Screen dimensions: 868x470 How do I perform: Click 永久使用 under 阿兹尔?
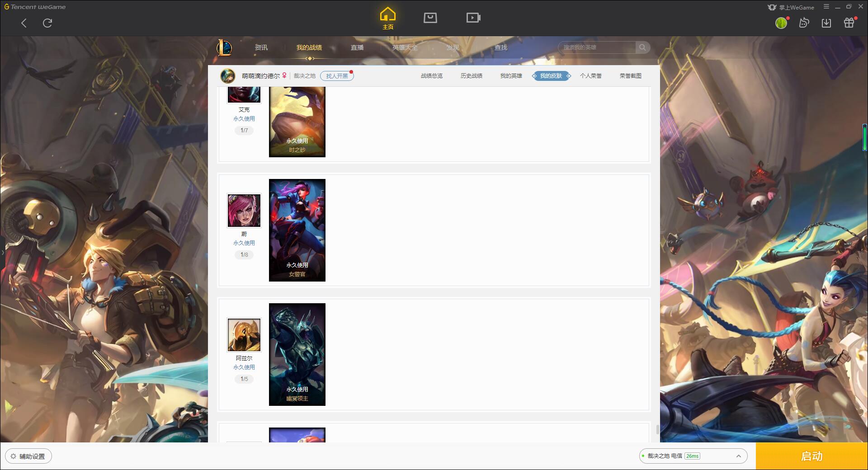coord(244,367)
